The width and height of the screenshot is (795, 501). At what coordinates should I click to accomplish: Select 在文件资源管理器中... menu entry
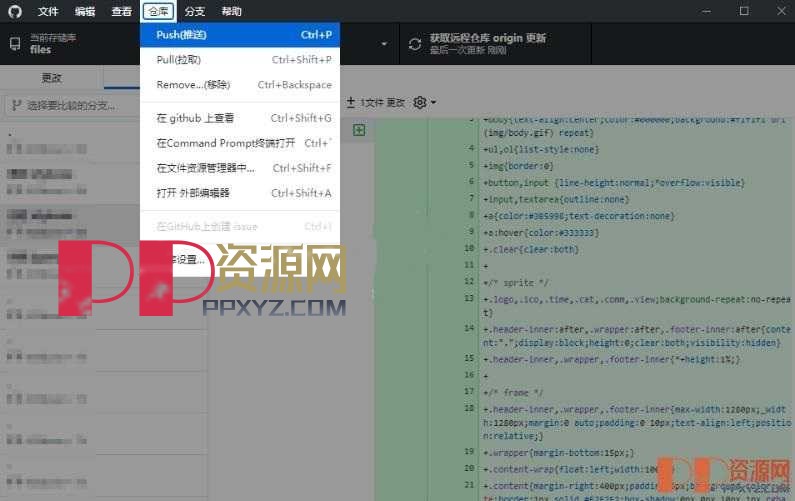pyautogui.click(x=240, y=168)
